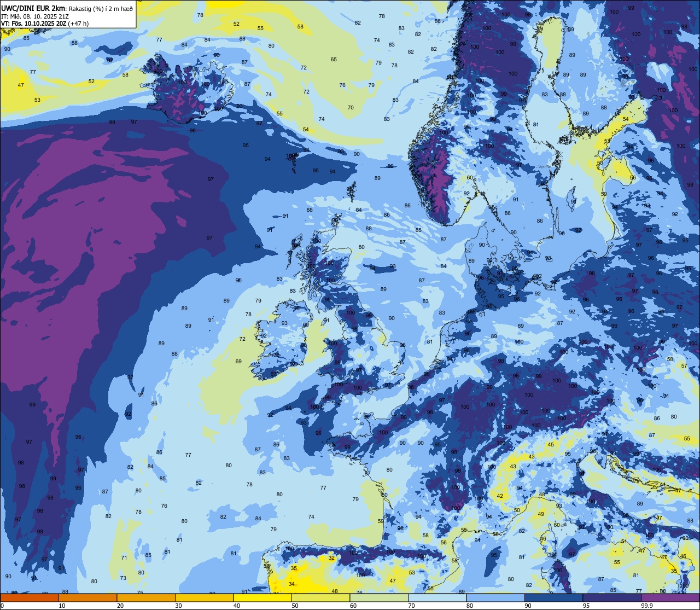Select the yellow legend swatch between 40 and 50
The height and width of the screenshot is (610, 700).
(262, 598)
